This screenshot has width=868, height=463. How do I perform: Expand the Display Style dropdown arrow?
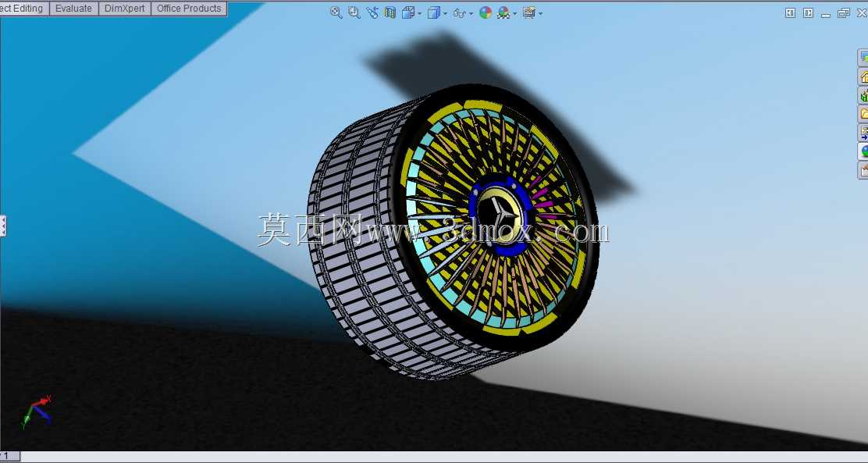click(x=445, y=14)
